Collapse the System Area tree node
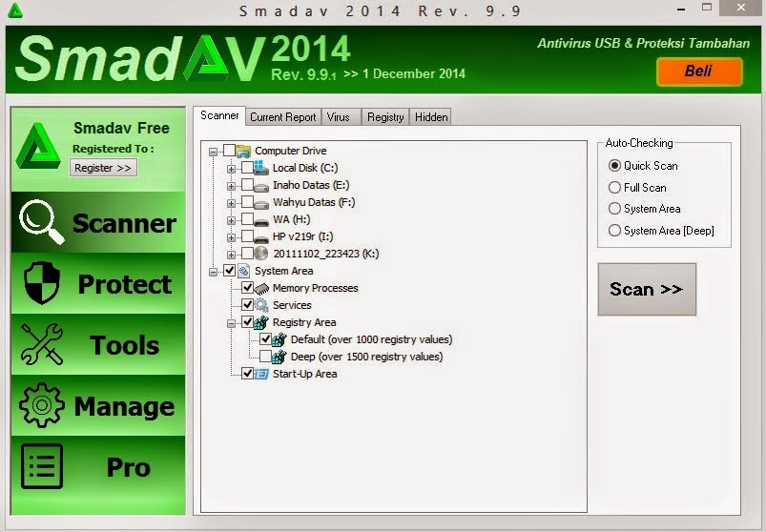 213,272
